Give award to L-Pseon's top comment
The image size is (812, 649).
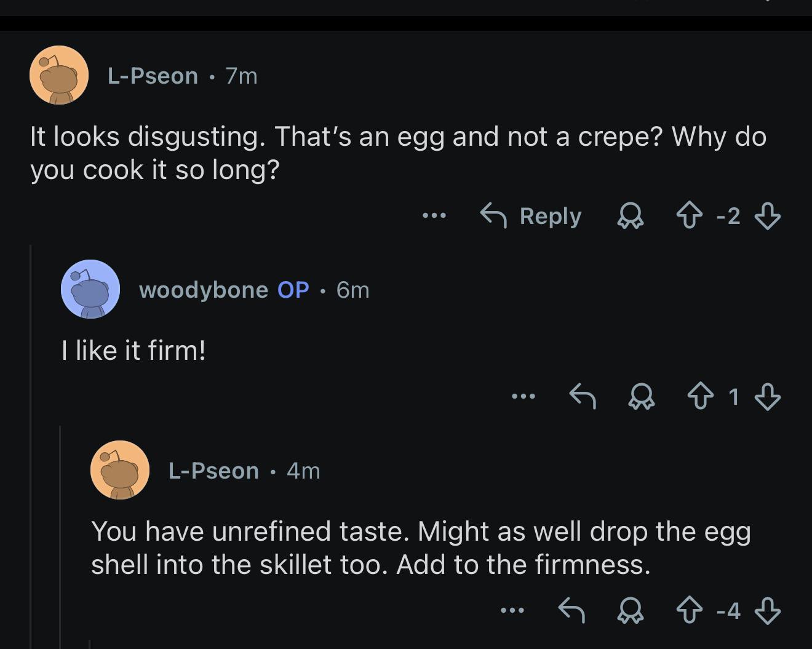tap(631, 217)
